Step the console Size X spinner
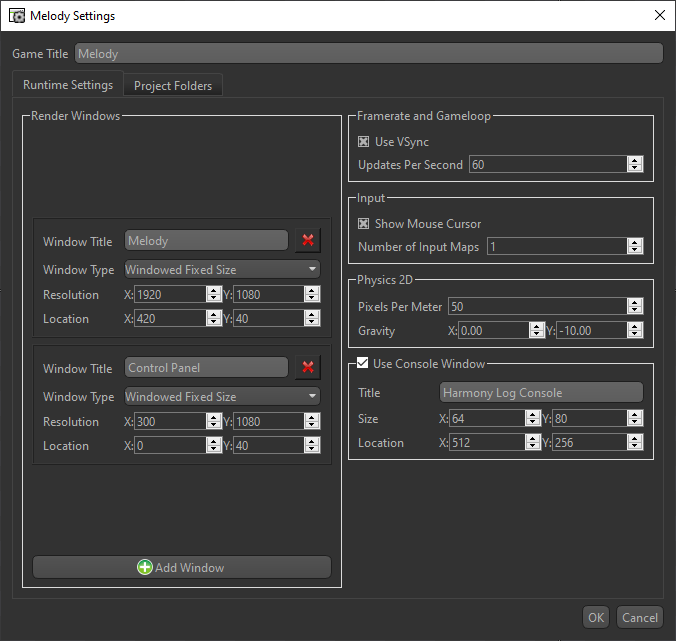 [x=533, y=418]
